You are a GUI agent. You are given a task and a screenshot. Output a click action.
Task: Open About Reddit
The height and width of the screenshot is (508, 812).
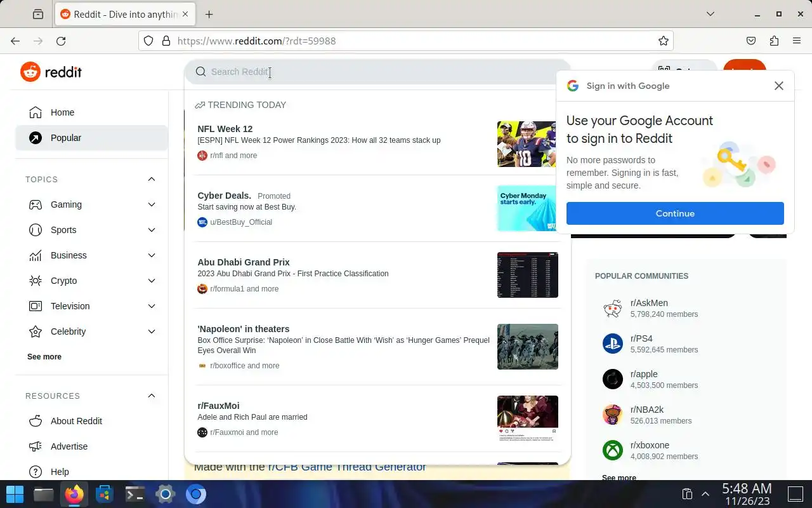[91, 421]
